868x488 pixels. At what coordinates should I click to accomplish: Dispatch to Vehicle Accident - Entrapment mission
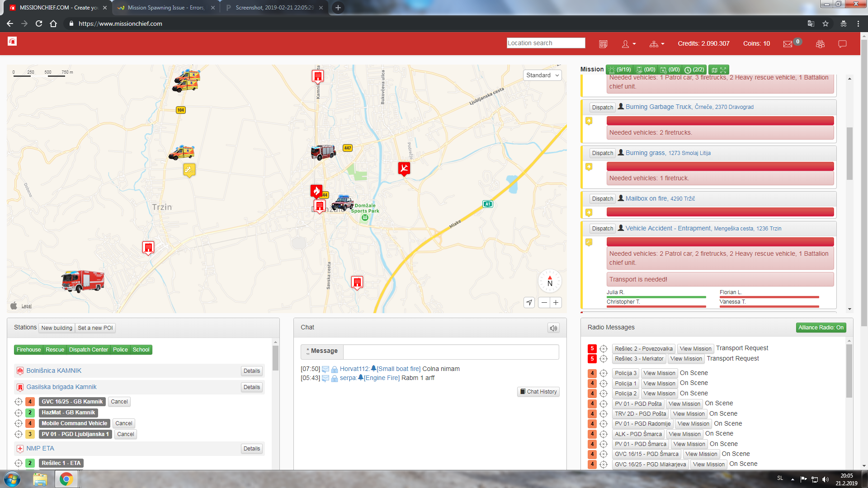point(603,229)
